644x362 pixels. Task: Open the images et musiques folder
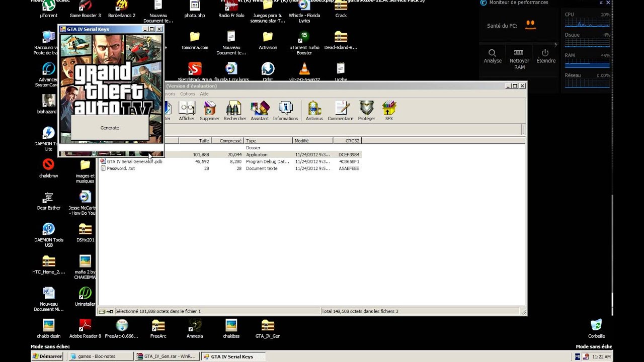click(x=85, y=171)
